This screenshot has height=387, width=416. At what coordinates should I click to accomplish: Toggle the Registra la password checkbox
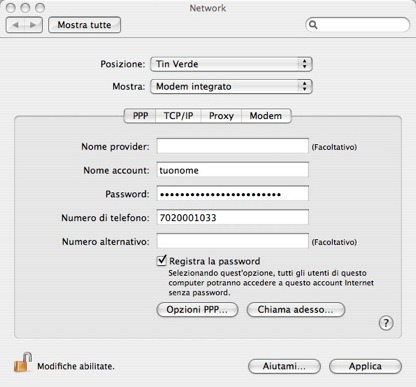(x=162, y=260)
